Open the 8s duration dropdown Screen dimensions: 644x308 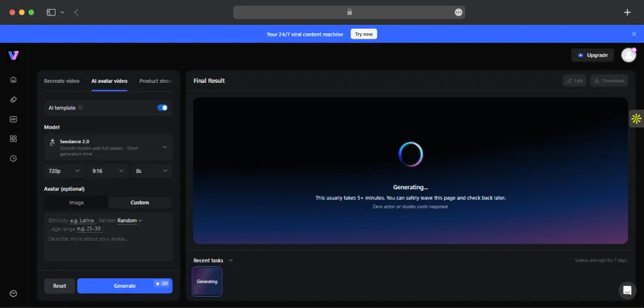coord(151,170)
